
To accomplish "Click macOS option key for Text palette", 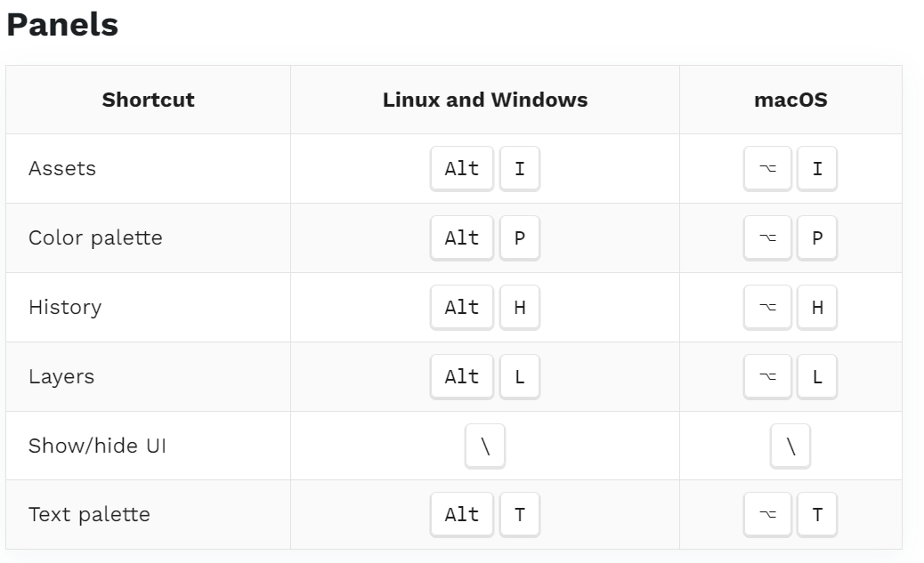I will click(x=767, y=515).
